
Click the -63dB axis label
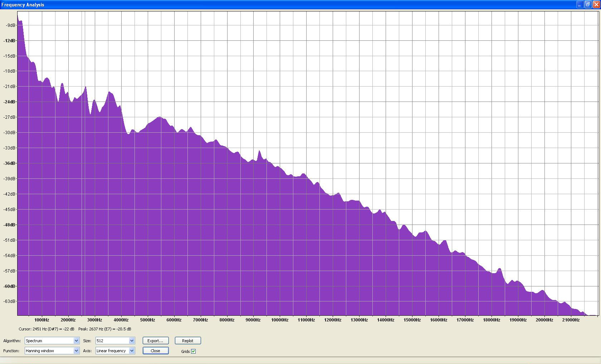[x=10, y=301]
